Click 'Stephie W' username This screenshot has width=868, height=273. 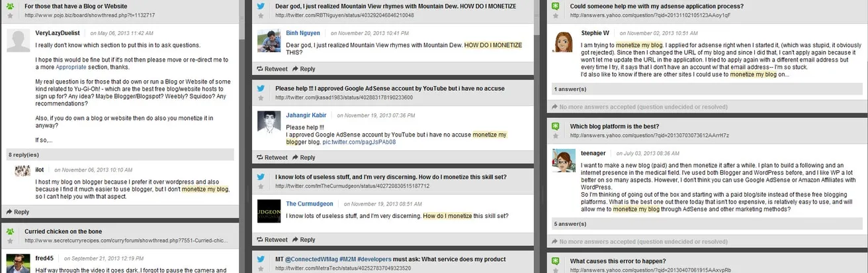click(595, 32)
